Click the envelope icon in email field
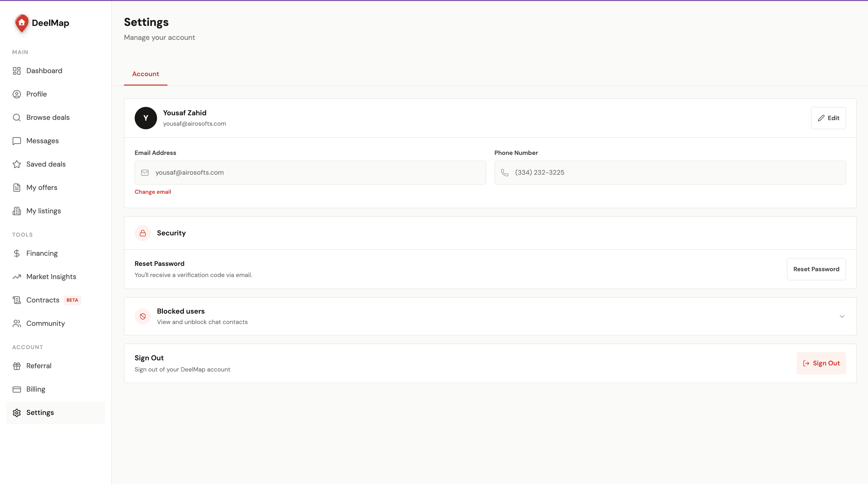Viewport: 868px width, 484px height. (145, 172)
